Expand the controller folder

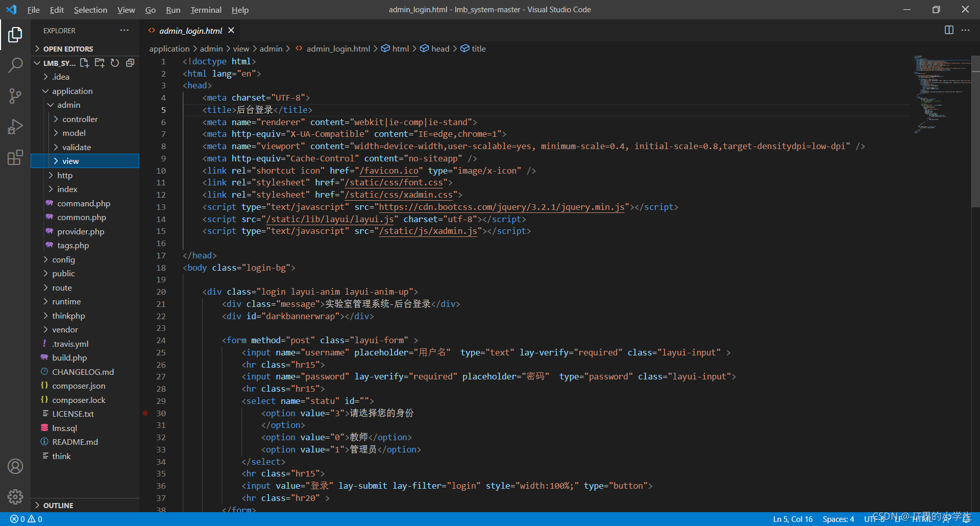click(80, 119)
